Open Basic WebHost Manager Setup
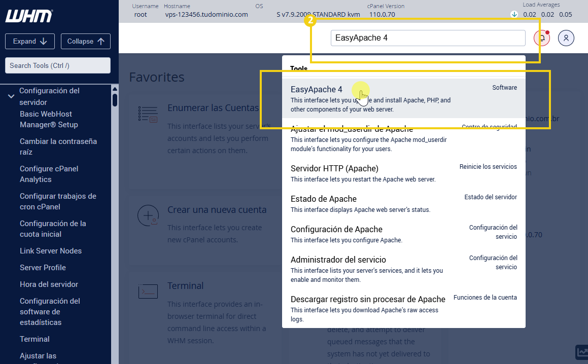Screen dimensions: 588x364 point(49,119)
